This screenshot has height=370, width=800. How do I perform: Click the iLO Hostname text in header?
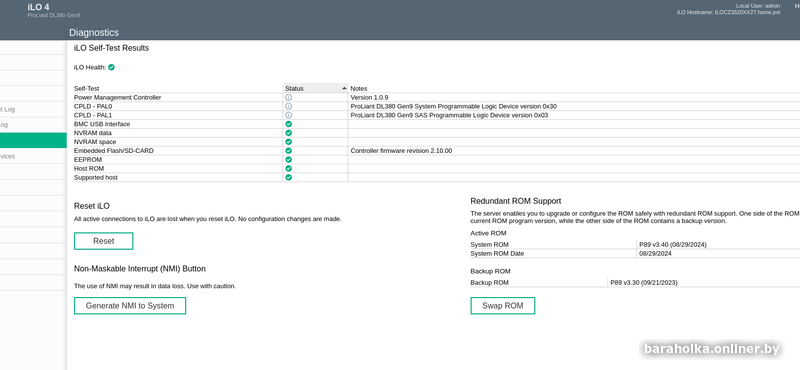coord(729,12)
